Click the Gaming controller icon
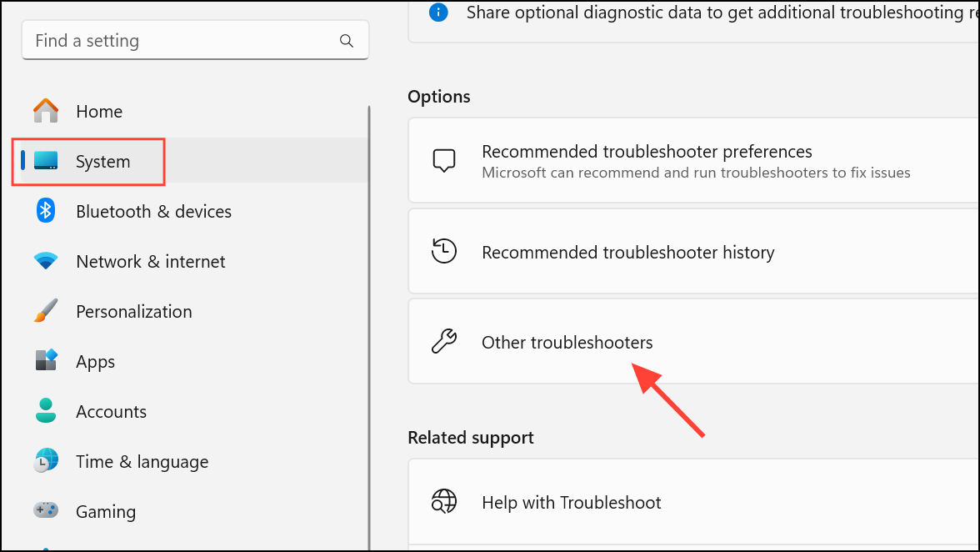Viewport: 980px width, 552px height. (46, 509)
